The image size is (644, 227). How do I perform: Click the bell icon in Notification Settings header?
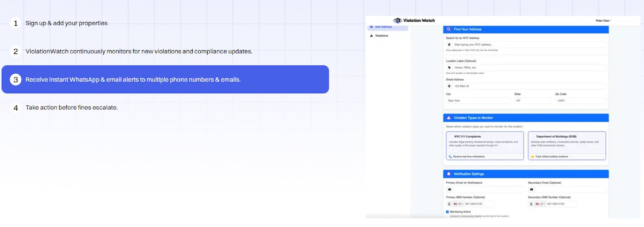click(x=448, y=174)
